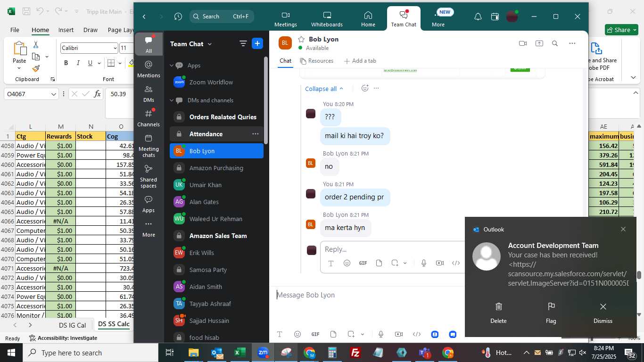This screenshot has height=362, width=644.
Task: Toggle text formatting in main message box
Action: click(280, 334)
